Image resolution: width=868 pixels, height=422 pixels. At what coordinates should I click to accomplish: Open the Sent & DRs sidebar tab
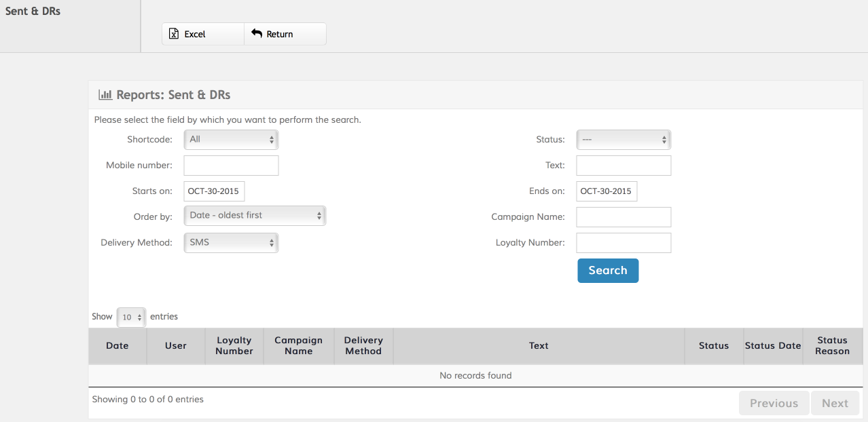(33, 12)
